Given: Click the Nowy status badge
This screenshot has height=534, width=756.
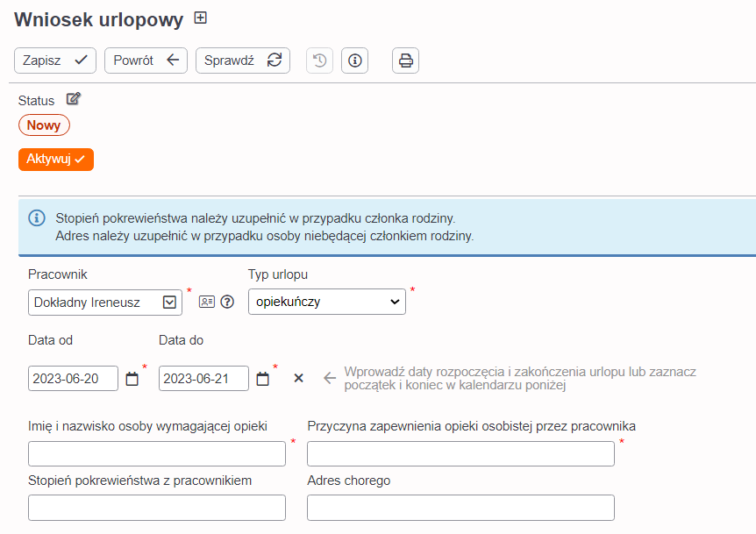Looking at the screenshot, I should 44,125.
